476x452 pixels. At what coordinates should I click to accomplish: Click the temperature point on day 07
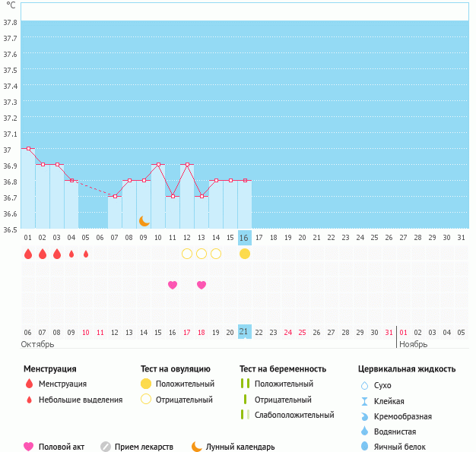[x=115, y=196]
